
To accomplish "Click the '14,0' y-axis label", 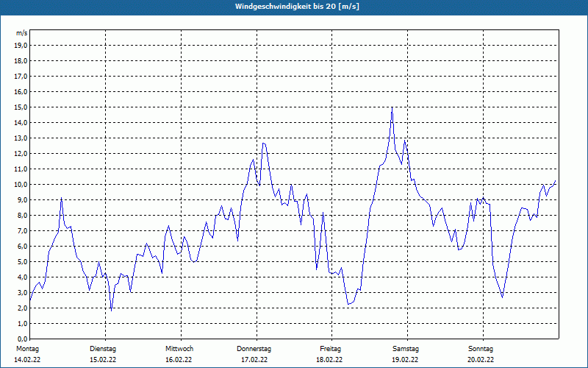I will click(21, 123).
